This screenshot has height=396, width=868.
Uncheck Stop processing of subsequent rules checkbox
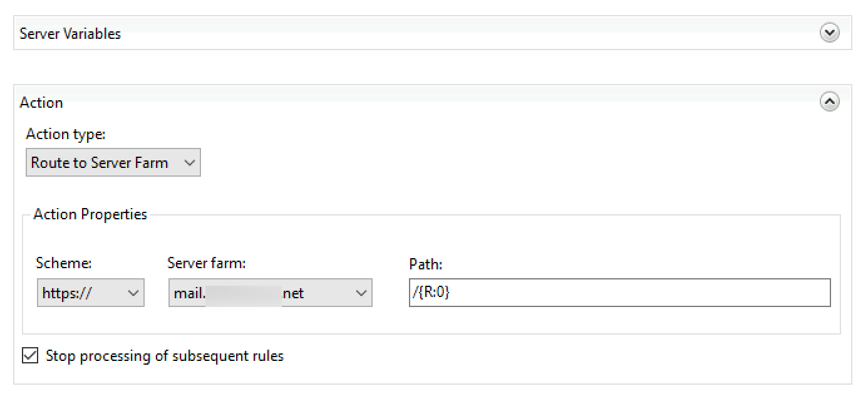29,356
